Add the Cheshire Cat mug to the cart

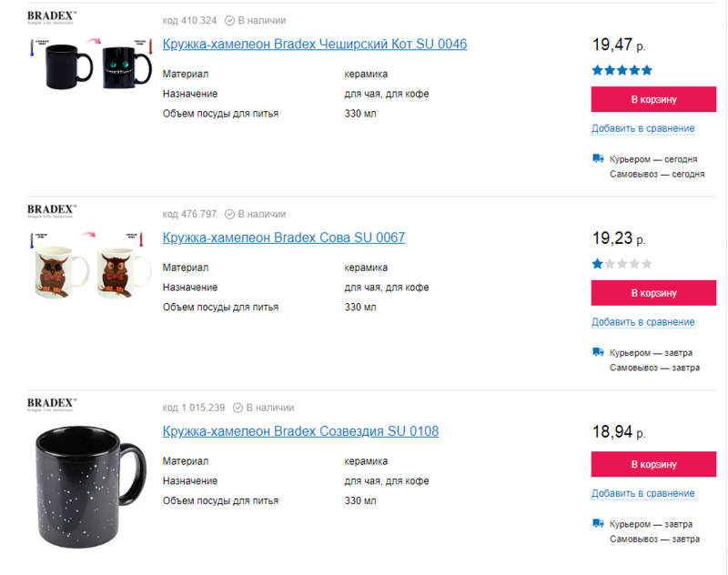(x=653, y=99)
